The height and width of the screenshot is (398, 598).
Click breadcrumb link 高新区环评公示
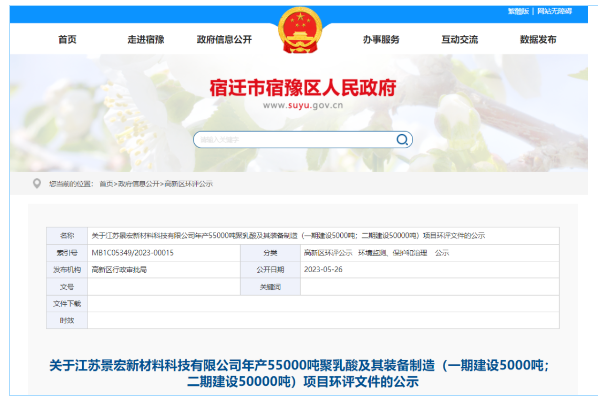click(x=188, y=184)
